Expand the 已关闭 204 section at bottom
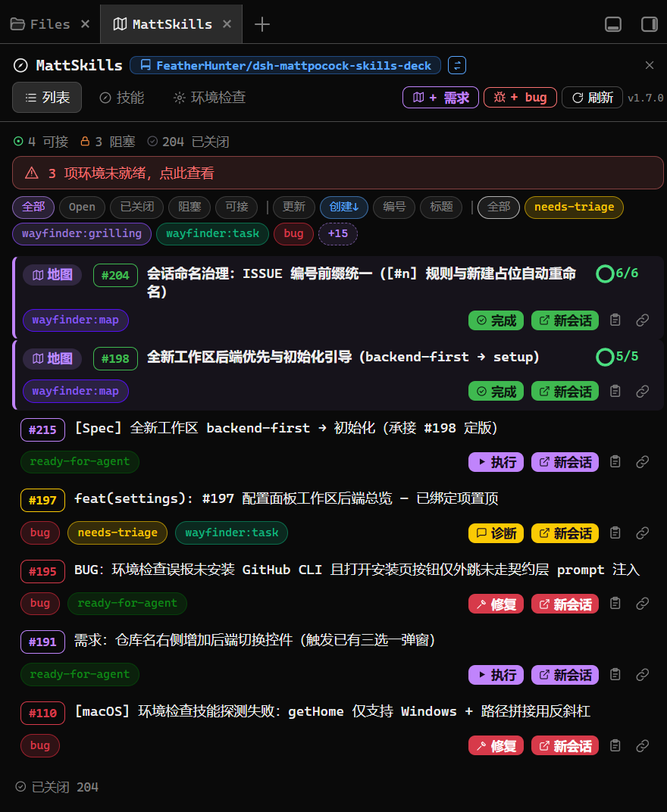667x812 pixels. coord(57,787)
